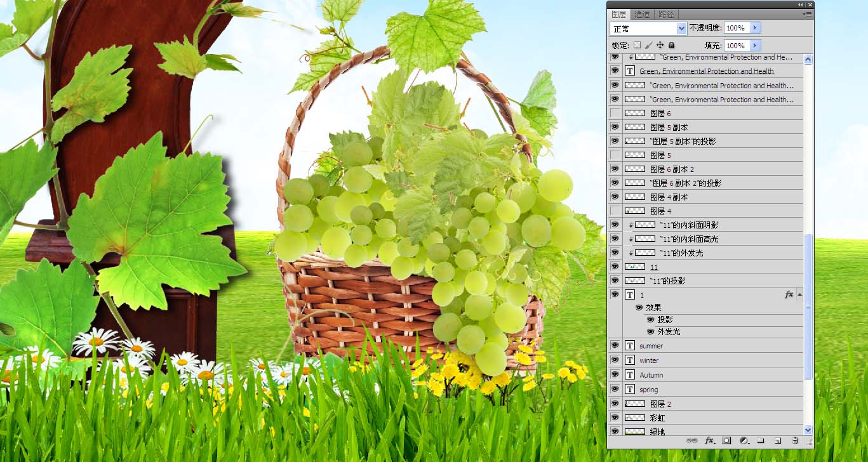Click the fill 100% input field
This screenshot has height=462, width=868.
pos(737,46)
